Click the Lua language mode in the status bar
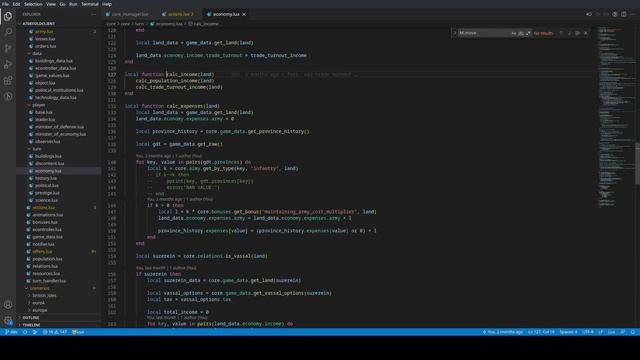 611,332
